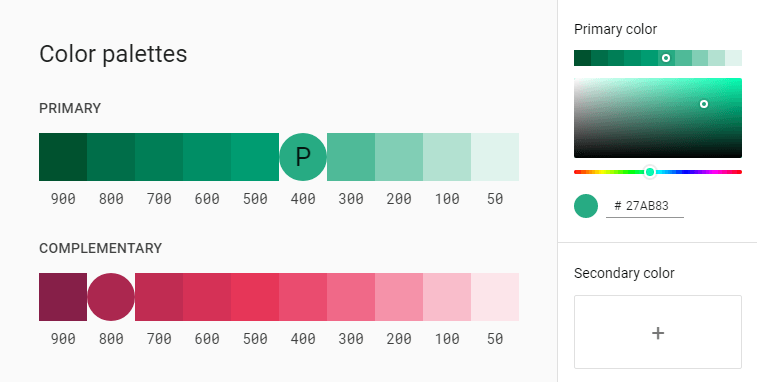Select the primary 400 circle marked P
This screenshot has width=757, height=382.
pos(303,157)
